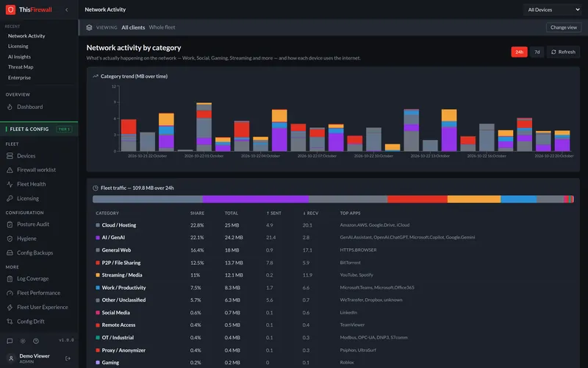The image size is (588, 368).
Task: Open Network Activity in the recent list
Action: point(26,35)
